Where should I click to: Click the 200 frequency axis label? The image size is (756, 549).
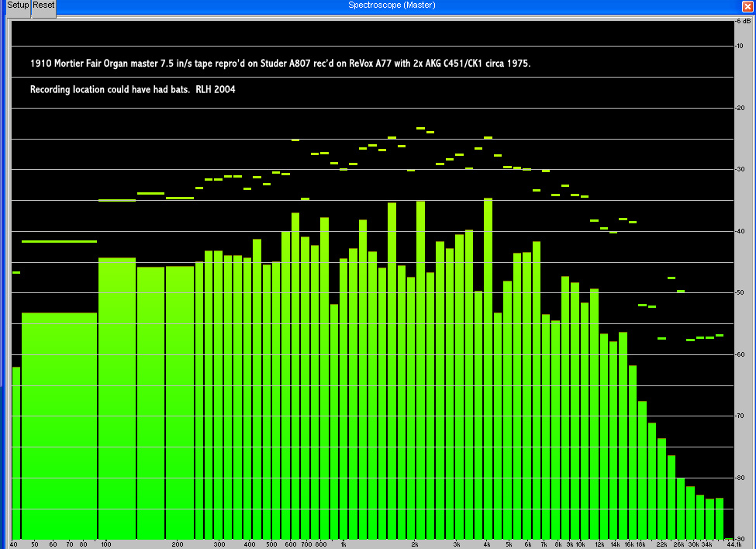click(178, 544)
